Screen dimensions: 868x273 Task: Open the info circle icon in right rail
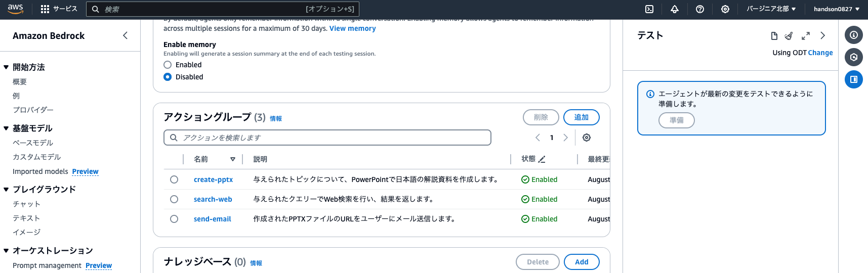click(x=854, y=35)
